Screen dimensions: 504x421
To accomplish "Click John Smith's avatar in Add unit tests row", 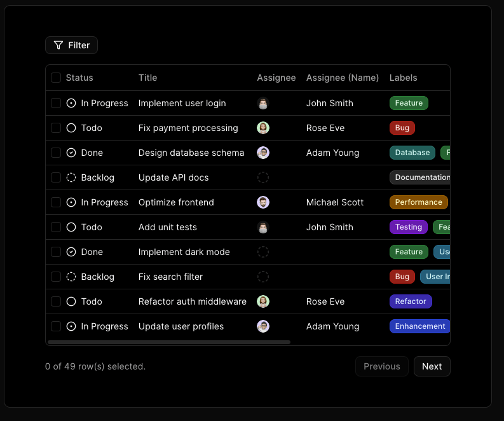I will (263, 227).
